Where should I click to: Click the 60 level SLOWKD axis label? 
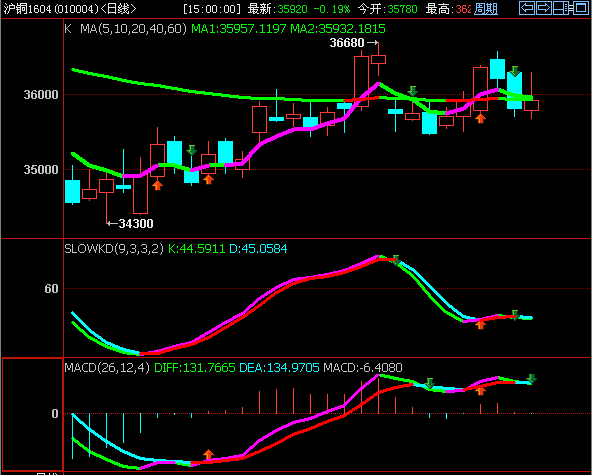[51, 289]
